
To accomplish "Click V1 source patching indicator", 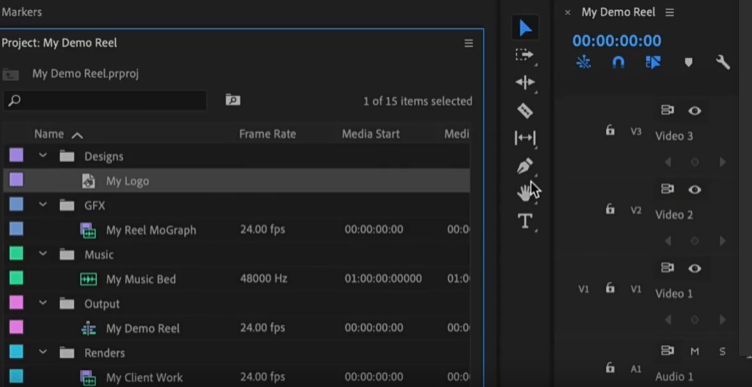I will coord(583,289).
